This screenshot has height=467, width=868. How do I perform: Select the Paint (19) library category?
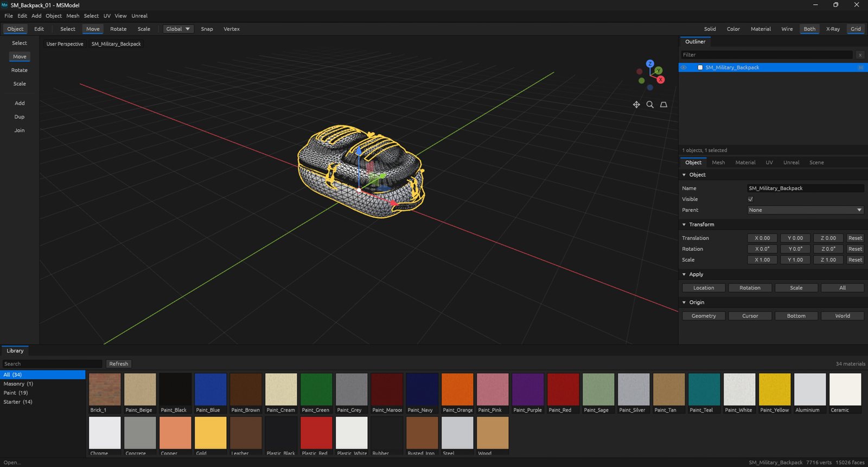43,393
